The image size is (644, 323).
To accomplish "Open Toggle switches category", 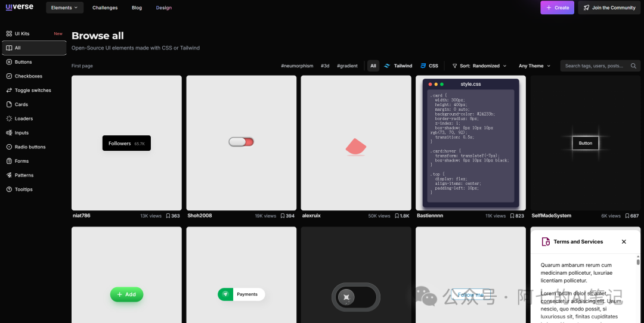I will pos(34,91).
